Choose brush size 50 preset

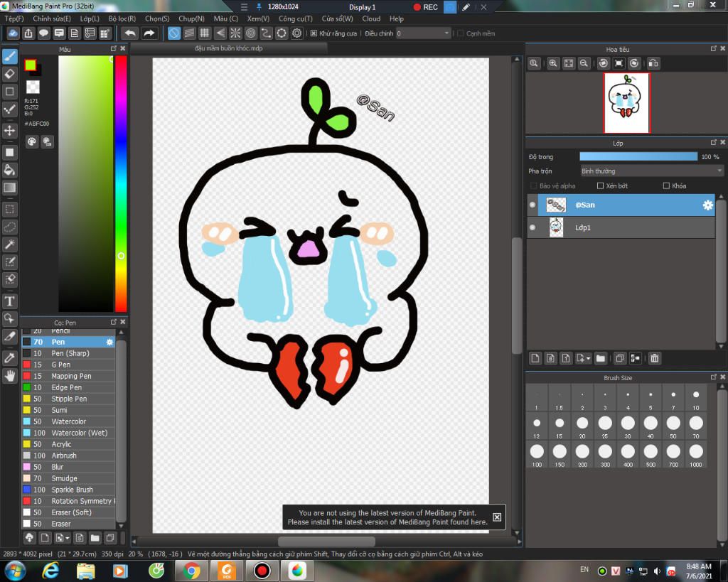[673, 426]
